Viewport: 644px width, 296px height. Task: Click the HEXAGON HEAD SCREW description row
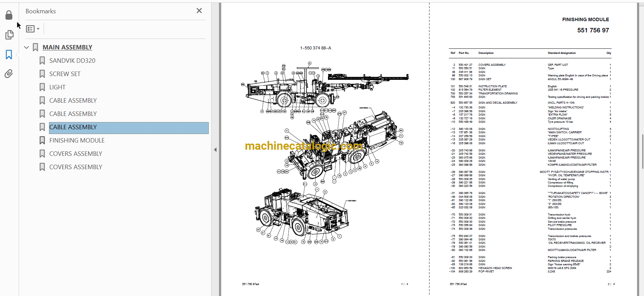[x=495, y=268]
